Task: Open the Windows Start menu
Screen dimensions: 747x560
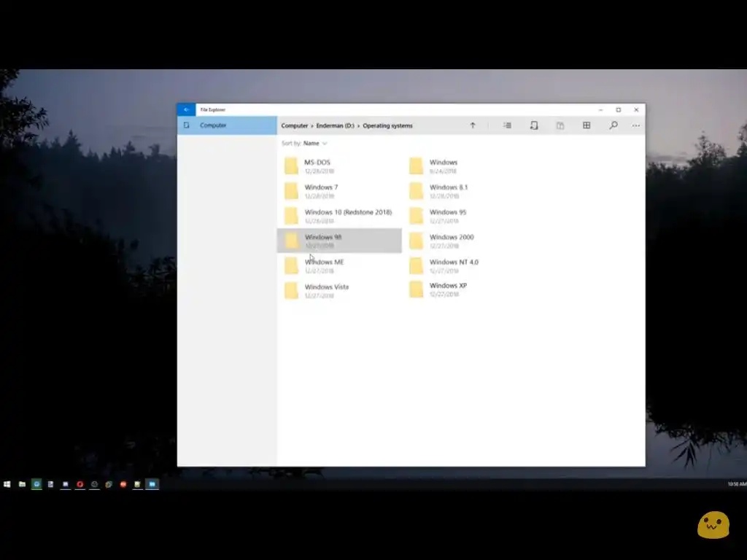Action: coord(7,484)
